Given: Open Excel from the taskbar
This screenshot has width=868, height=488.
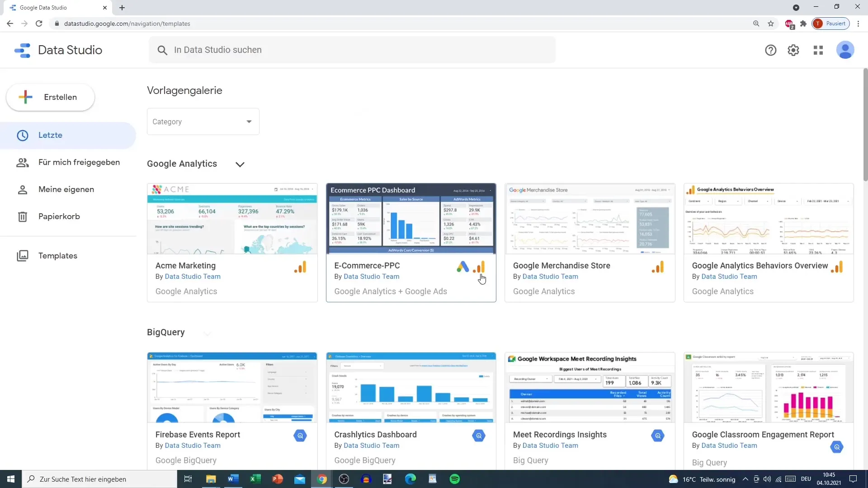Looking at the screenshot, I should 255,479.
